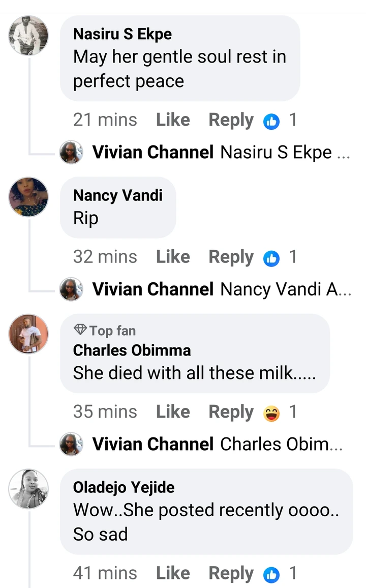Open Nasiru S Ekpe's profile picture
Screen dimensions: 366x588
(29, 35)
